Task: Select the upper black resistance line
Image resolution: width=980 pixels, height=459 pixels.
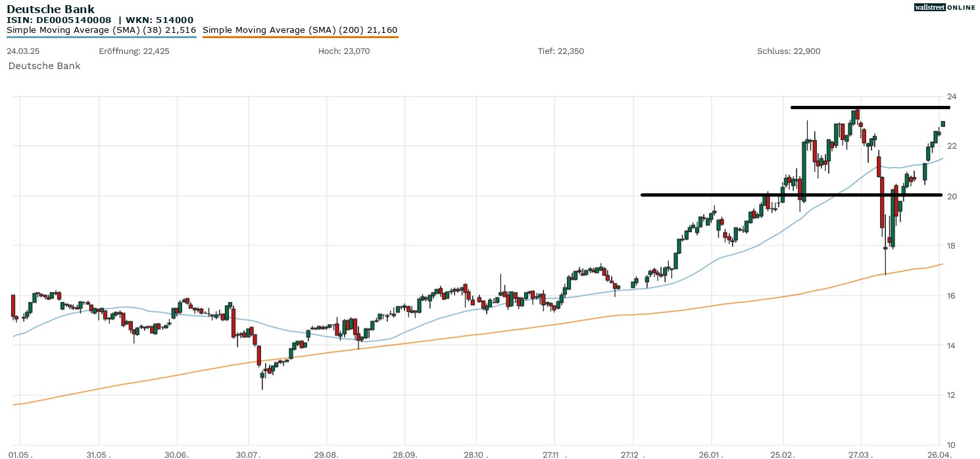Action: [868, 107]
